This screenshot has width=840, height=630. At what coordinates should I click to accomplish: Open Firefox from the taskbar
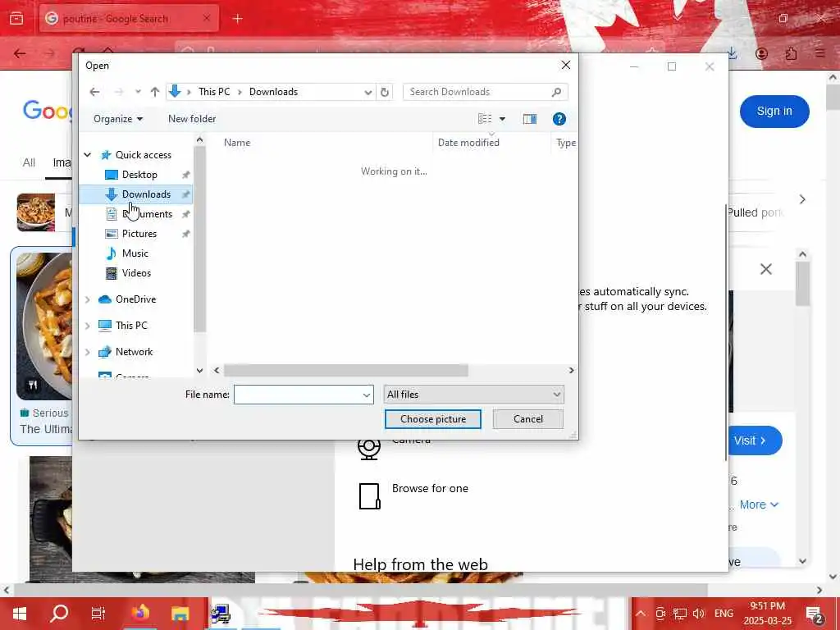(141, 614)
